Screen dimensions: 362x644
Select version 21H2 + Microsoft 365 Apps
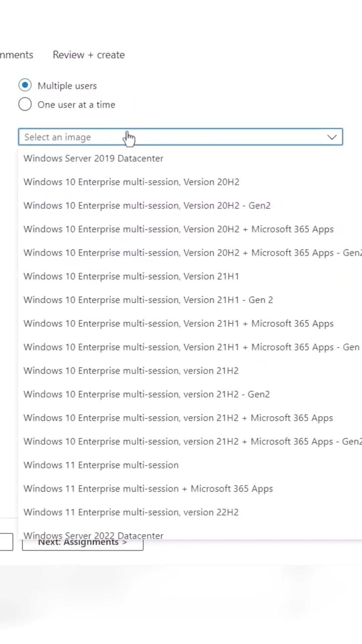coord(178,418)
